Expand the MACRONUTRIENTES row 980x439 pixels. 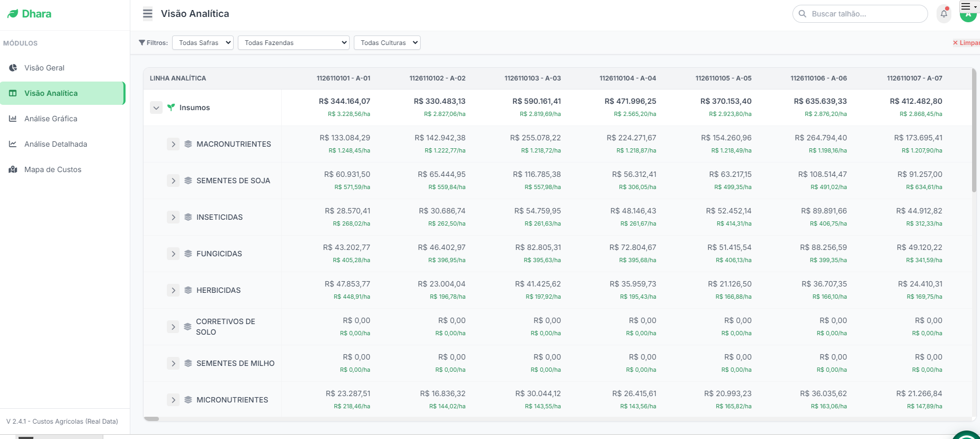point(173,144)
